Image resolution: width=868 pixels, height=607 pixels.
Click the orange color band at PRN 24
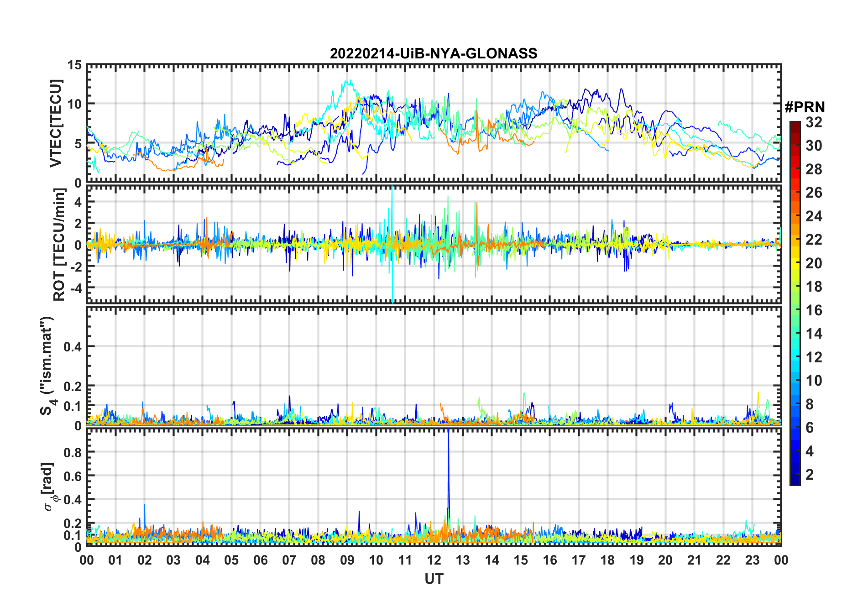[x=795, y=216]
